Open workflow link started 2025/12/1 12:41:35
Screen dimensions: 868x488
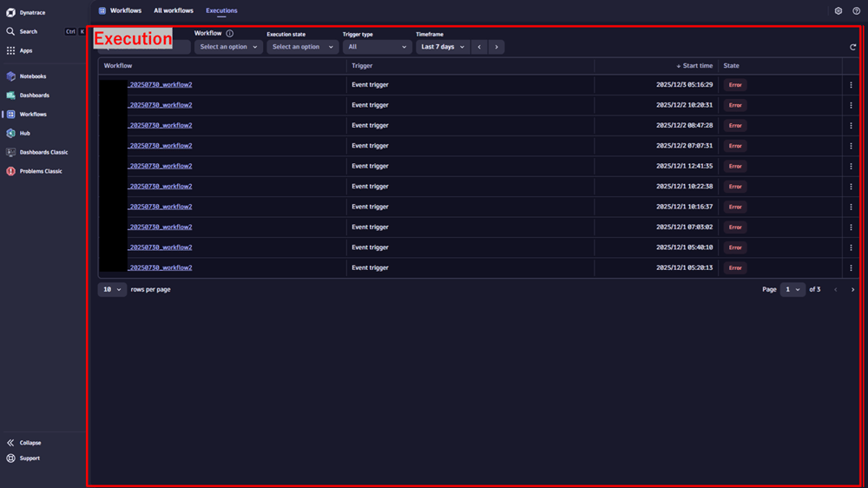(160, 166)
